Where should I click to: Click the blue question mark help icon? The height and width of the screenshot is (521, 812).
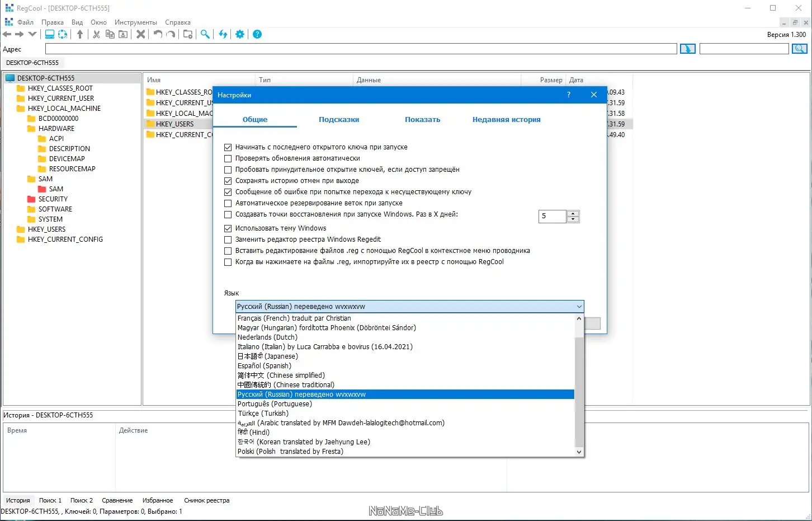point(257,34)
